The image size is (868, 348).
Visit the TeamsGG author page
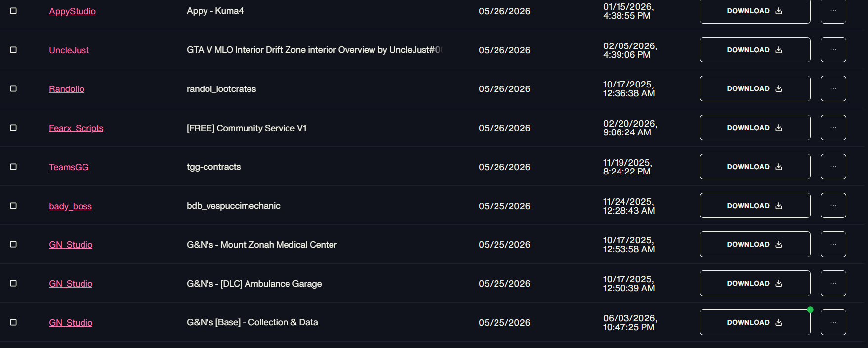69,167
